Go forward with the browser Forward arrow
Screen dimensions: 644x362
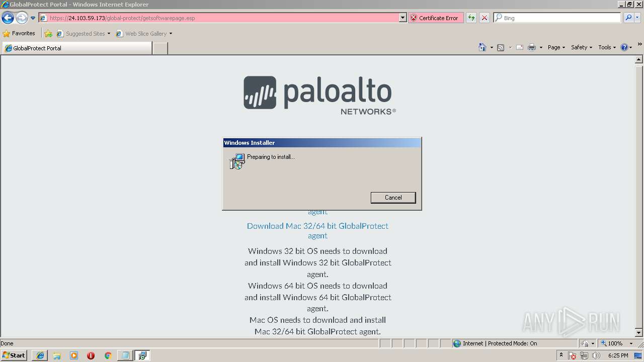[x=22, y=18]
